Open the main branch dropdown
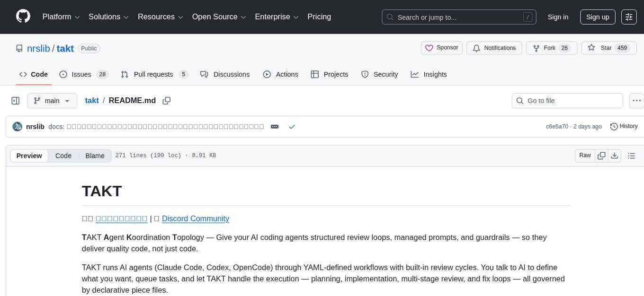 point(52,101)
